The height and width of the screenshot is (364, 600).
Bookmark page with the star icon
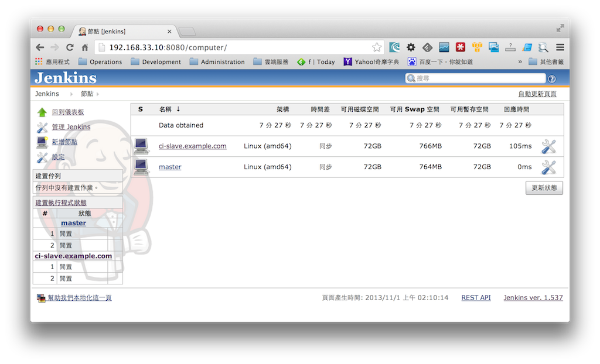(x=377, y=47)
